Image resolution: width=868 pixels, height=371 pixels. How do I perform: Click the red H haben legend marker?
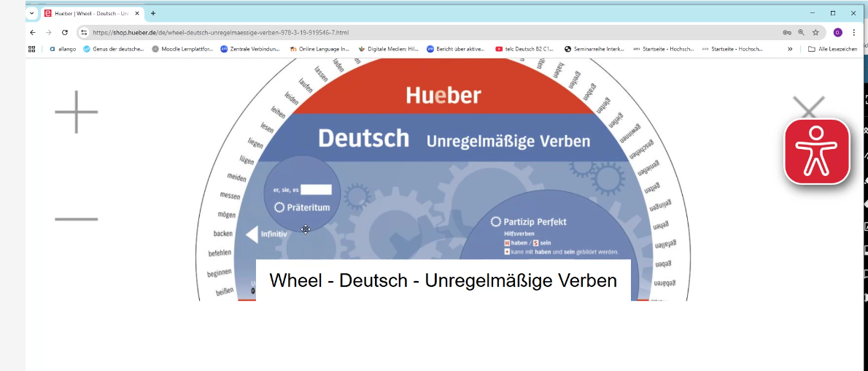tap(506, 243)
